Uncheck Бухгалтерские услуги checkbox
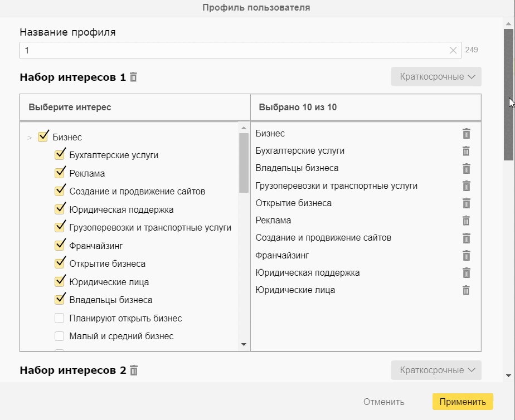The height and width of the screenshot is (420, 515). pyautogui.click(x=60, y=154)
